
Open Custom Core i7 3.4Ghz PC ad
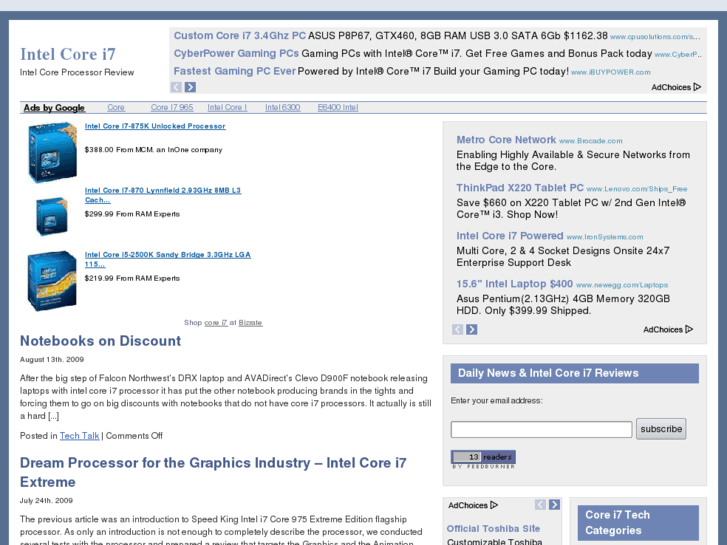(240, 36)
